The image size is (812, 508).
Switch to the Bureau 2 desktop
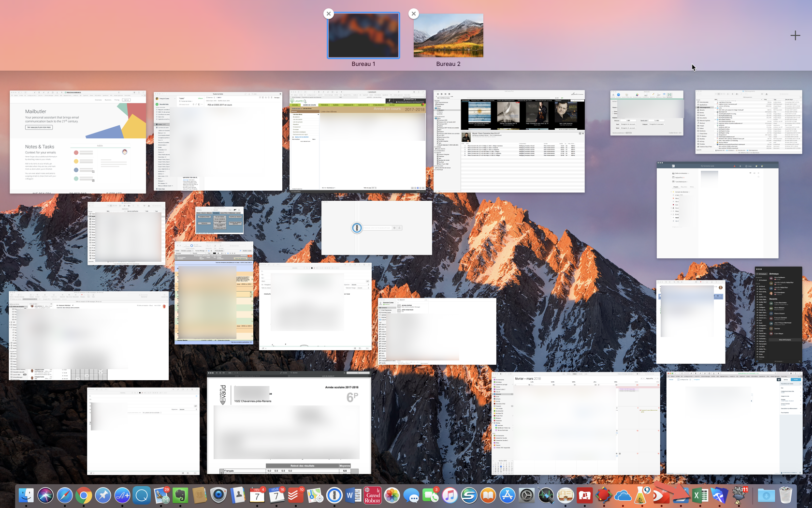tap(448, 35)
